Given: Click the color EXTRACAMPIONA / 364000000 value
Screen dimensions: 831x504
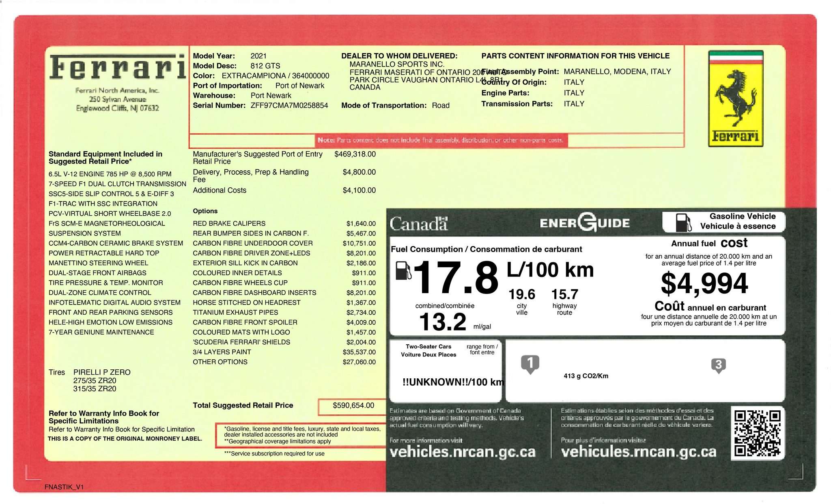Looking at the screenshot, I should [x=276, y=76].
